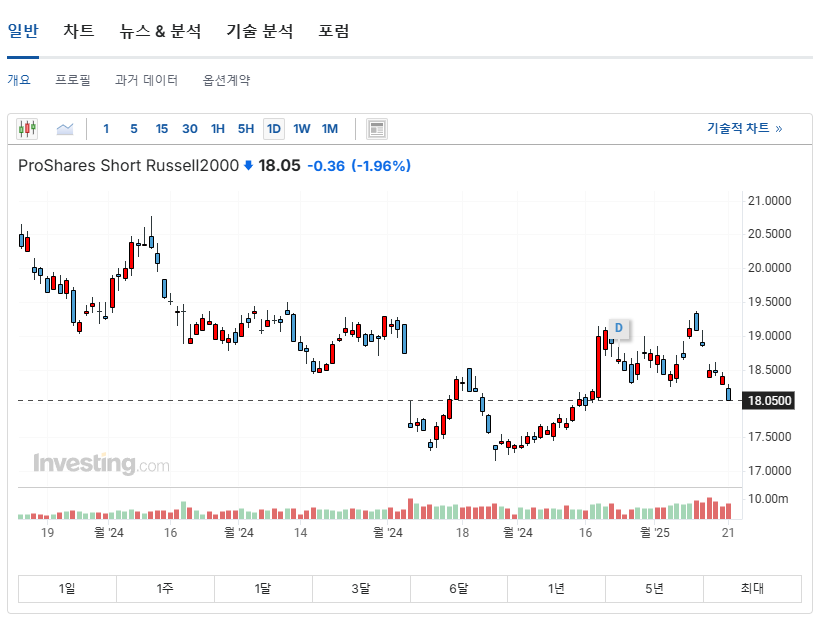This screenshot has height=629, width=819.
Task: Select the 5H interval
Action: [245, 129]
